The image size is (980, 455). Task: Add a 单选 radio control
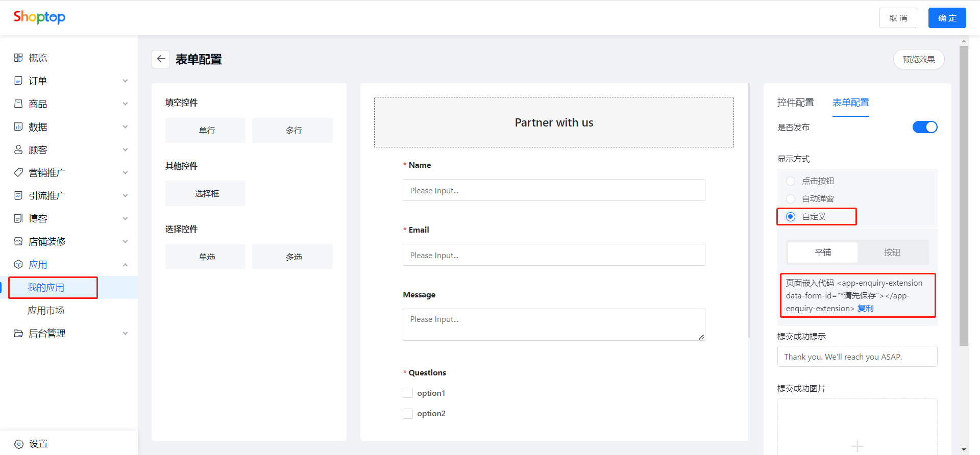coord(205,257)
